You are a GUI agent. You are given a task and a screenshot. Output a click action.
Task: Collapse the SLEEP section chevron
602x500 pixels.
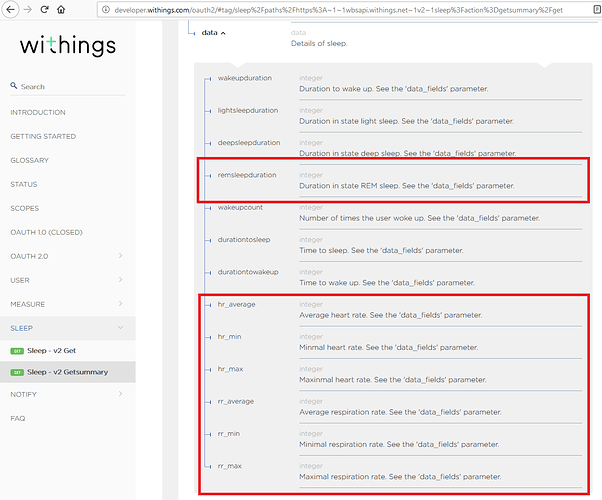point(121,328)
